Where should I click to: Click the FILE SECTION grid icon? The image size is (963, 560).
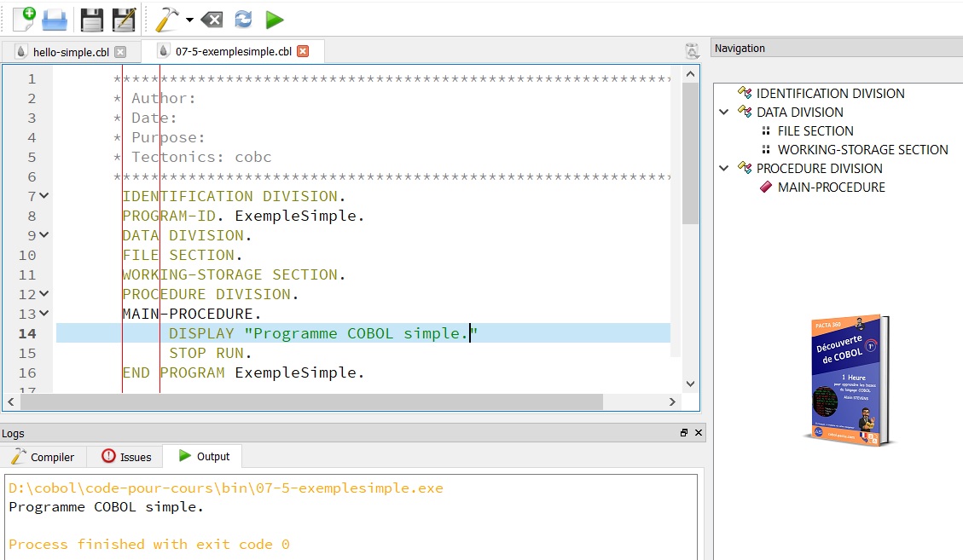coord(765,130)
